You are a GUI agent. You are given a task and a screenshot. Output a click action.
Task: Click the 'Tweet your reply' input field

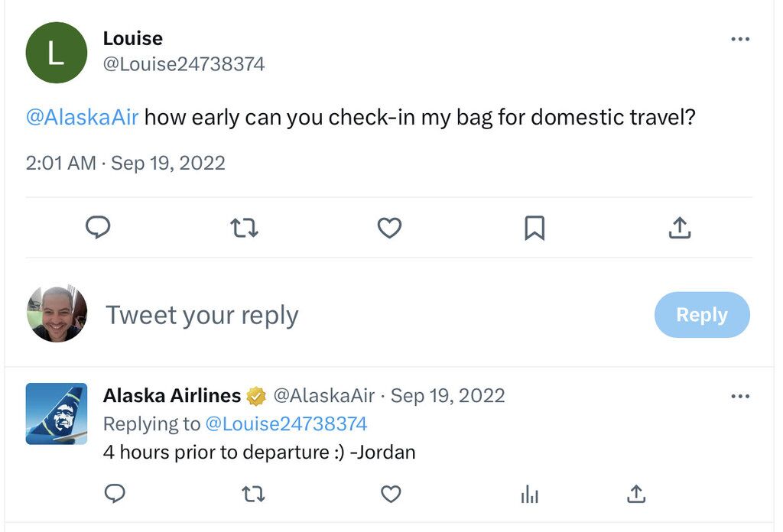[x=203, y=314]
